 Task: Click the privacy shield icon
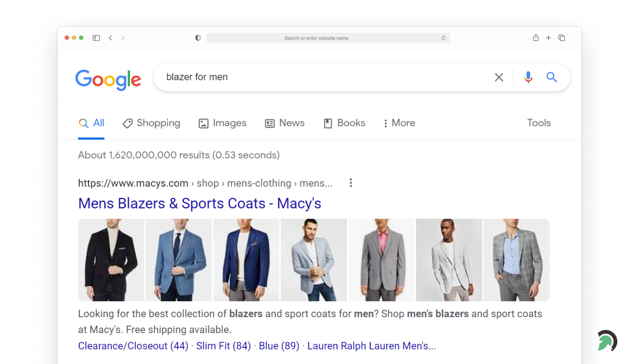click(198, 37)
